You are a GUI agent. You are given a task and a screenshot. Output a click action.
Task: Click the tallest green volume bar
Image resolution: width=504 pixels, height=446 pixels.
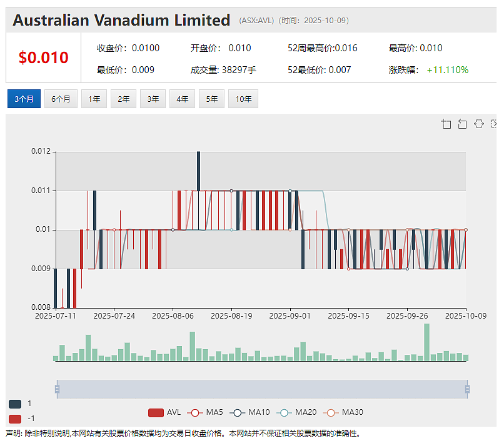(426, 342)
